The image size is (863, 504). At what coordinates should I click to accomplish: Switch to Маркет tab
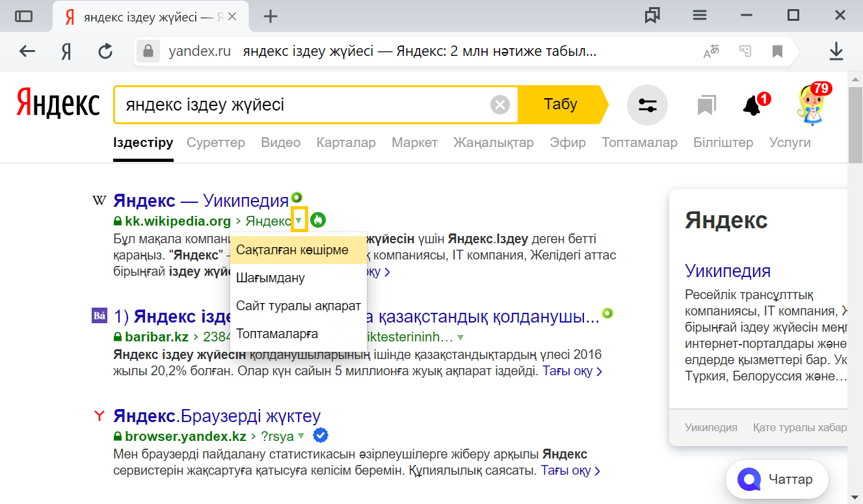[x=414, y=142]
